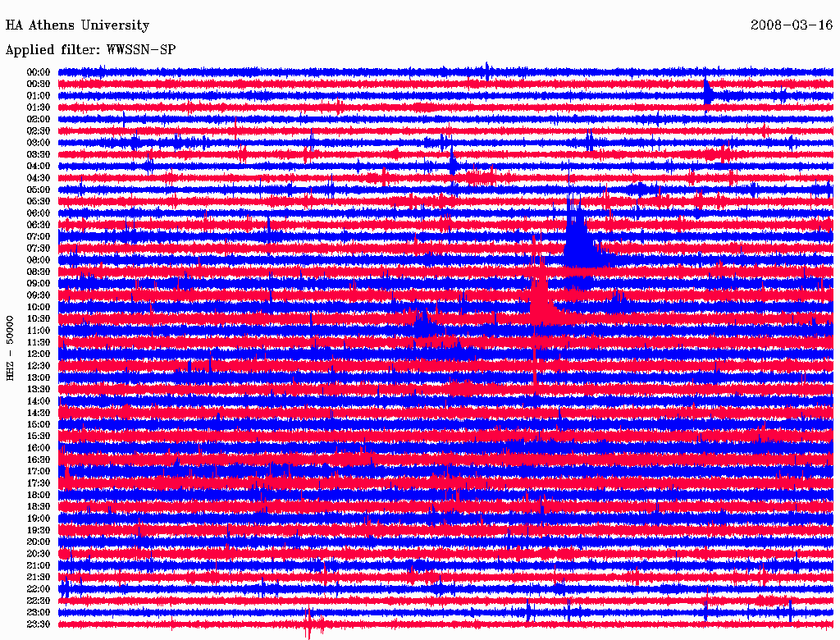
Task: Select the 08:30 time label
Action: point(39,272)
